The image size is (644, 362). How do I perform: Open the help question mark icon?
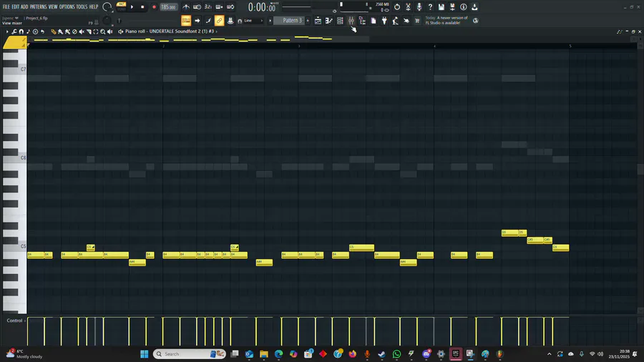point(430,7)
